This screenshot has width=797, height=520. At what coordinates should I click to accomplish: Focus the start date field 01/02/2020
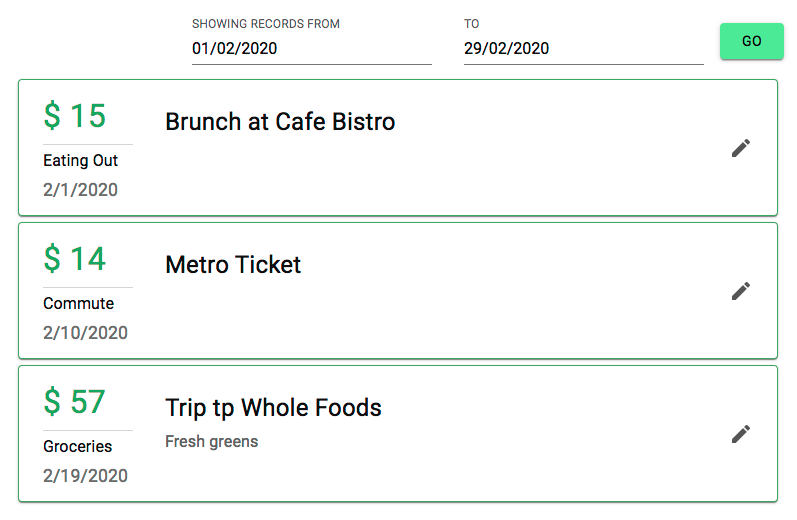tap(311, 48)
